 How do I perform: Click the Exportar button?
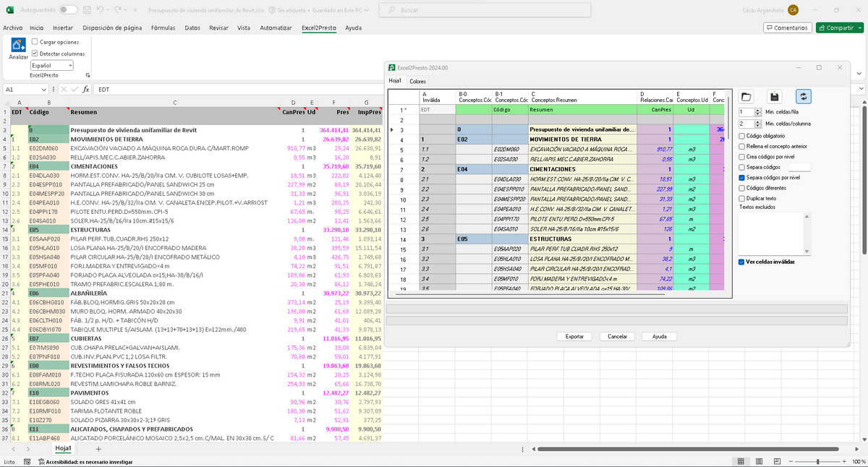pos(574,337)
